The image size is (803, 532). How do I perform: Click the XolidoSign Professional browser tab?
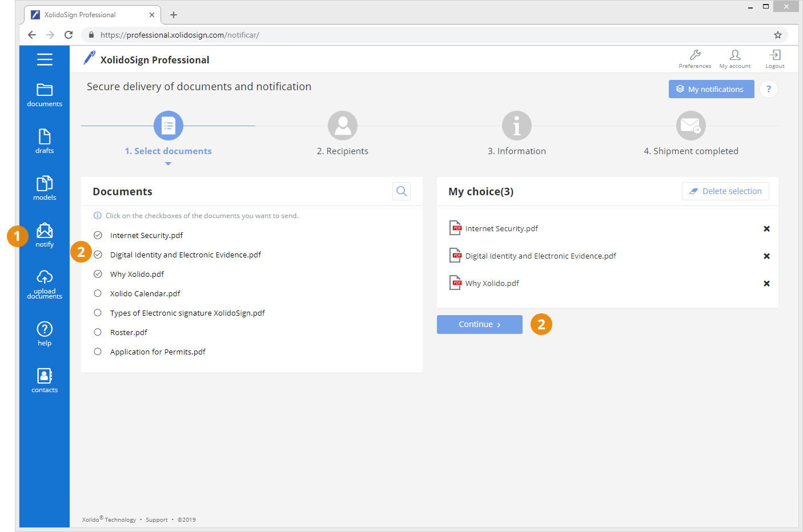click(93, 15)
